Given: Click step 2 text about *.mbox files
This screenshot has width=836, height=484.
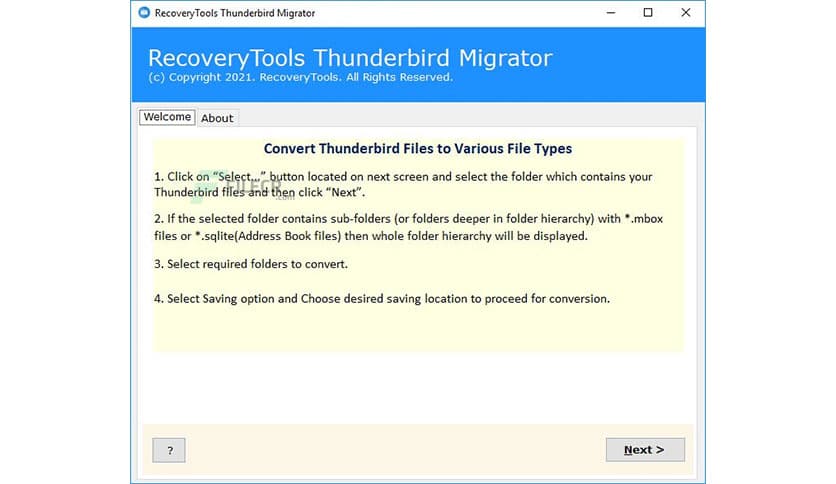Looking at the screenshot, I should 408,227.
